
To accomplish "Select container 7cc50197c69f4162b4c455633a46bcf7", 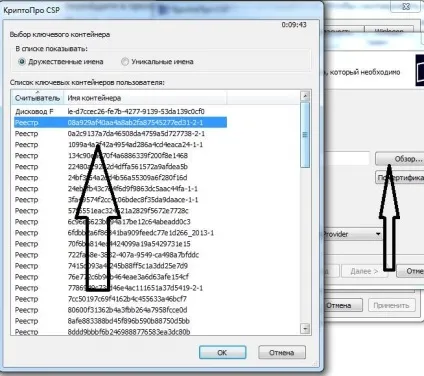I will [120, 299].
